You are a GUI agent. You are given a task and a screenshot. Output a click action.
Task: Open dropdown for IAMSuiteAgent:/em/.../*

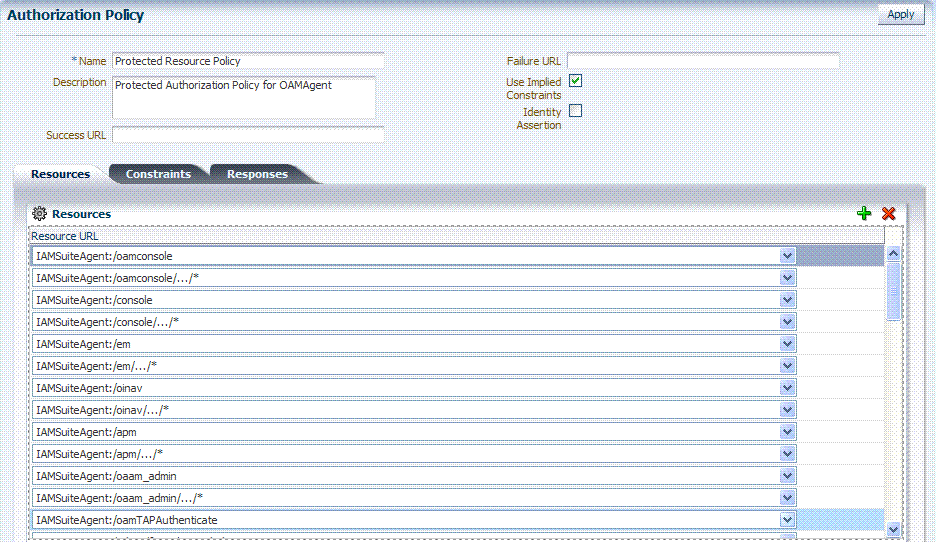tap(787, 366)
